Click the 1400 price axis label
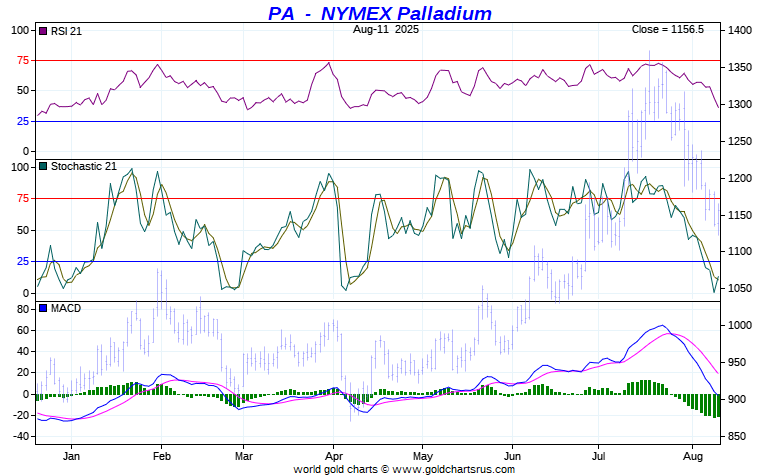Image resolution: width=760 pixels, height=475 pixels. [740, 31]
